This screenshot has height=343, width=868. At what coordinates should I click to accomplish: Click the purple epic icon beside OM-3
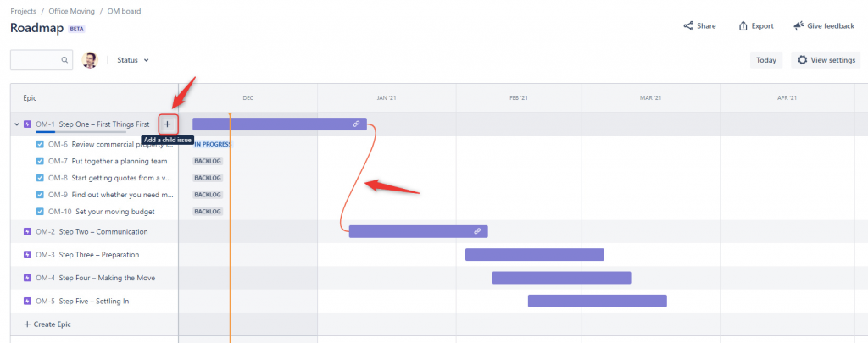click(27, 255)
